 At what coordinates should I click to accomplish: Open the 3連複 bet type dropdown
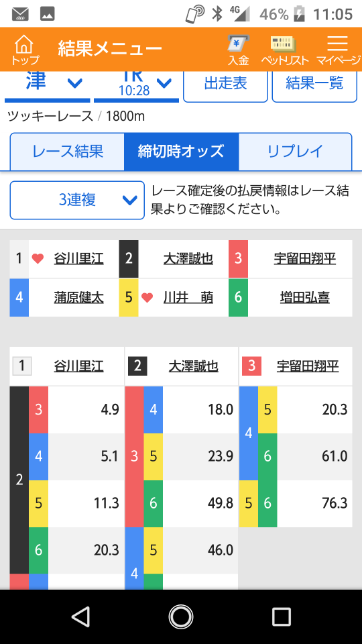click(77, 200)
